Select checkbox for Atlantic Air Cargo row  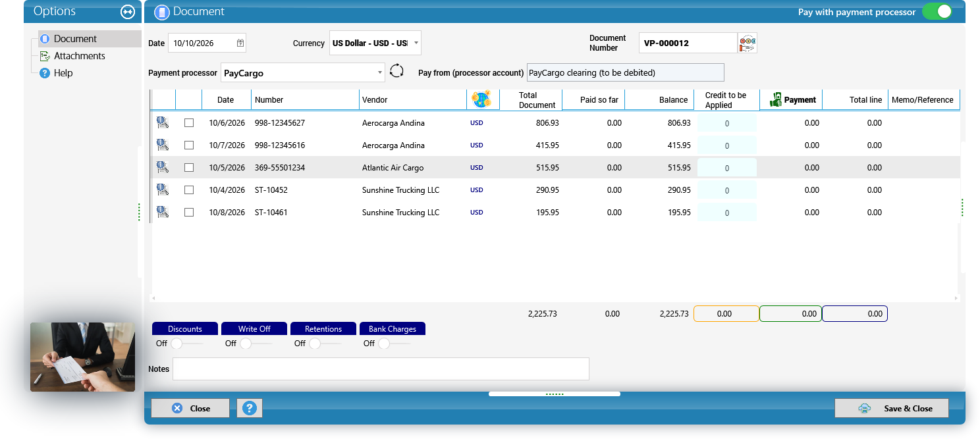pos(189,168)
